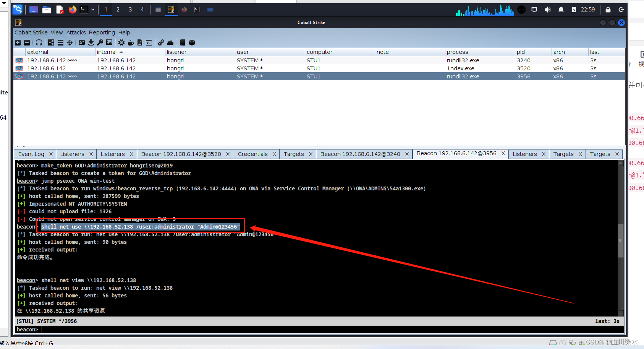644x349 pixels.
Task: Click the lock screen icon in the panel
Action: 608,10
